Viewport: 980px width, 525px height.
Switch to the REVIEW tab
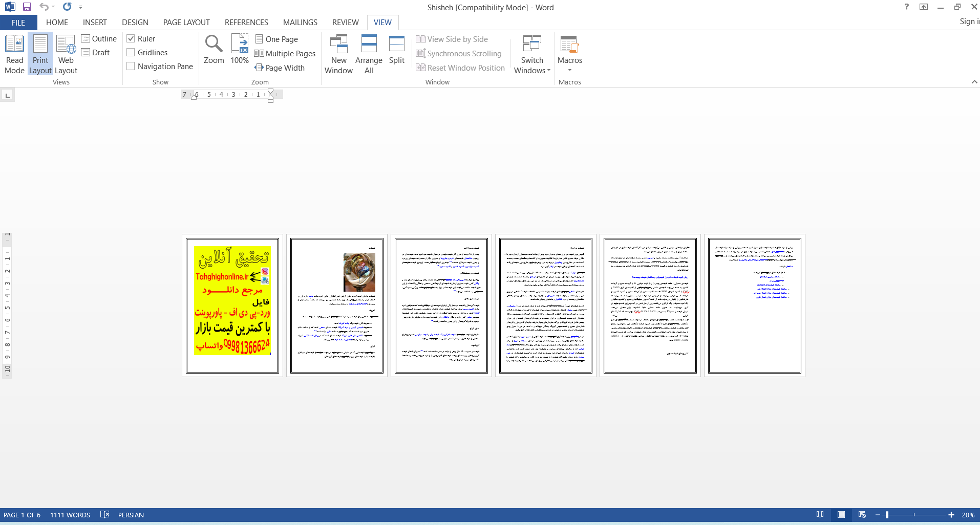345,23
